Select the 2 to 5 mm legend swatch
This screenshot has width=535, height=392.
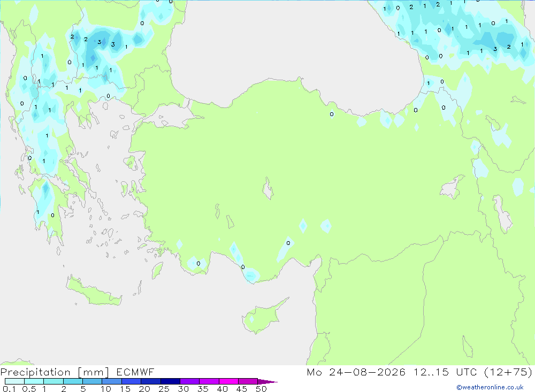tap(73, 381)
